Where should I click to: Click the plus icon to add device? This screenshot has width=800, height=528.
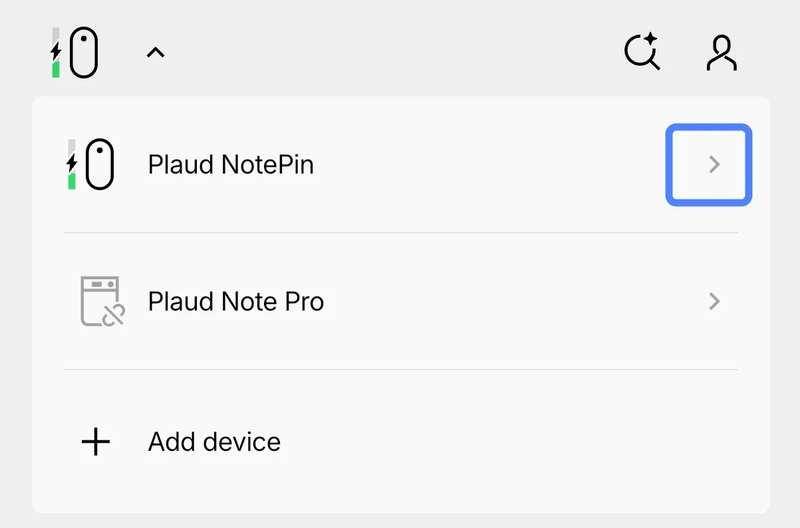(96, 441)
